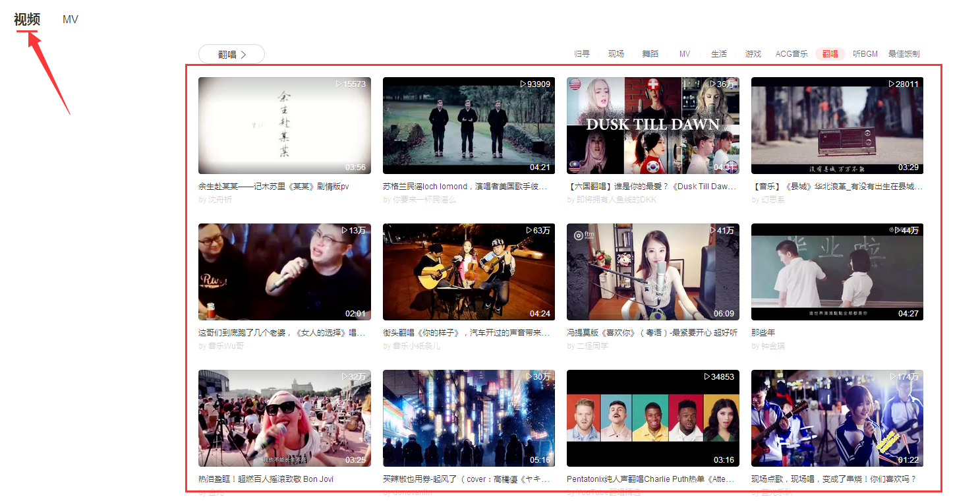
Task: Open the 游戏 video category
Action: [753, 54]
